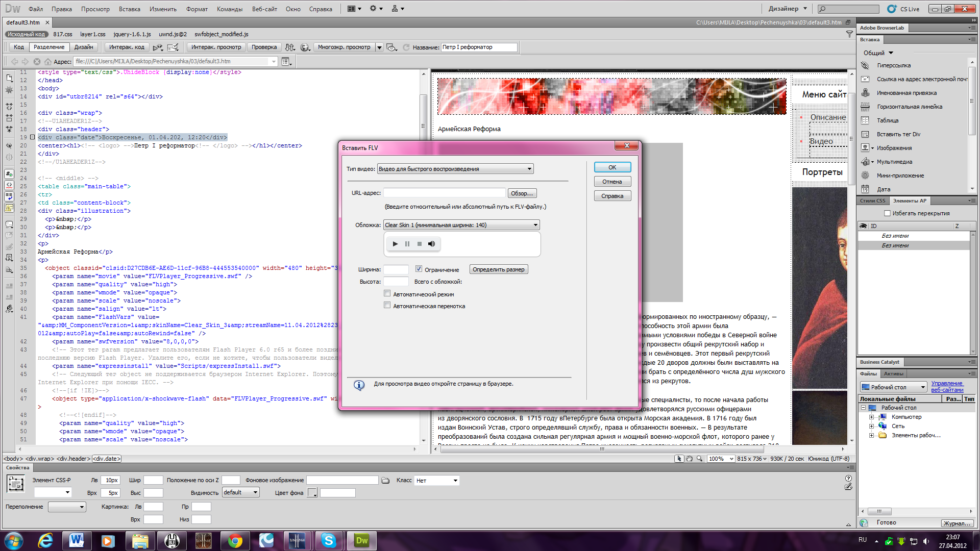Enable Автоматическая перемотка checkbox
This screenshot has height=551, width=980.
point(387,306)
